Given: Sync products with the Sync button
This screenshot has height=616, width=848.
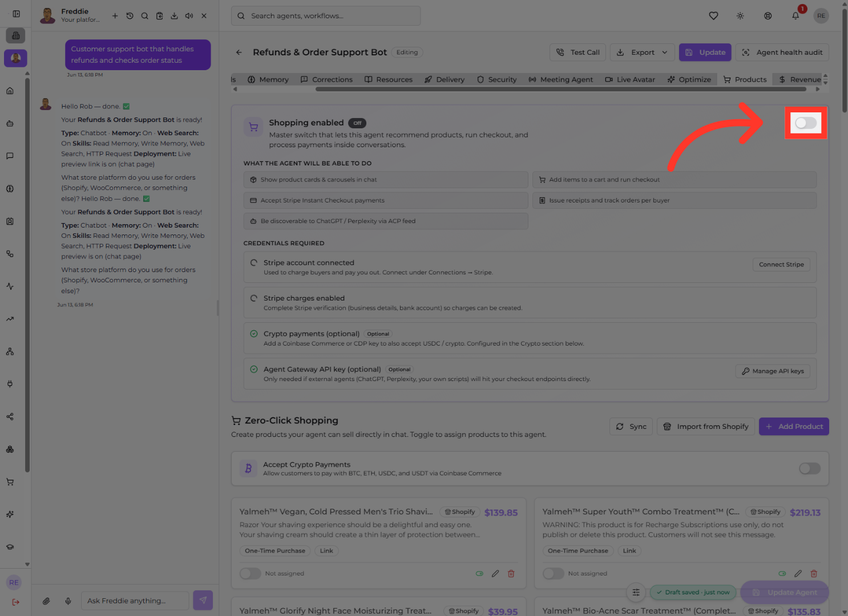Looking at the screenshot, I should coord(631,427).
